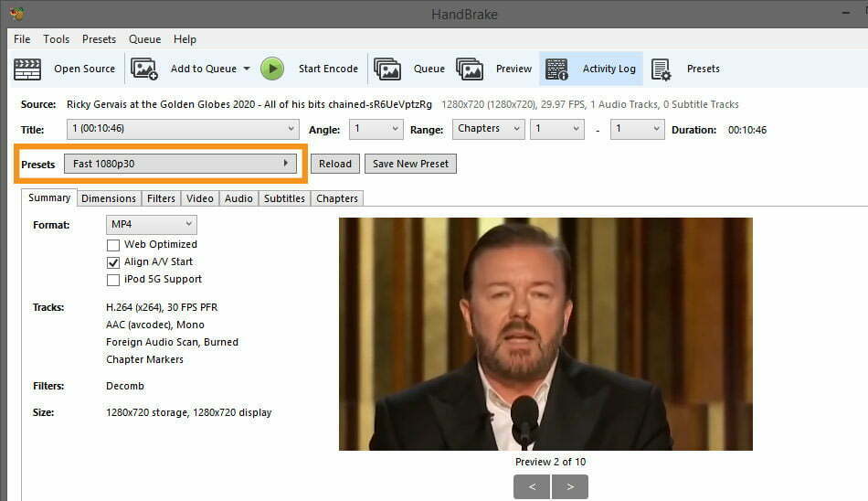Open the MP4 Format dropdown
Viewport: 868px width, 501px height.
151,225
